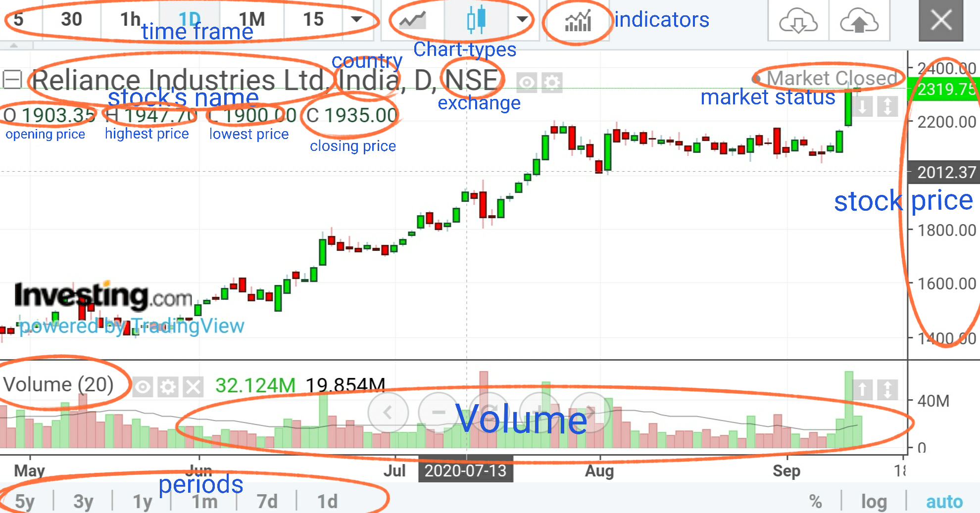Click the 40M label on volume axis

point(933,401)
